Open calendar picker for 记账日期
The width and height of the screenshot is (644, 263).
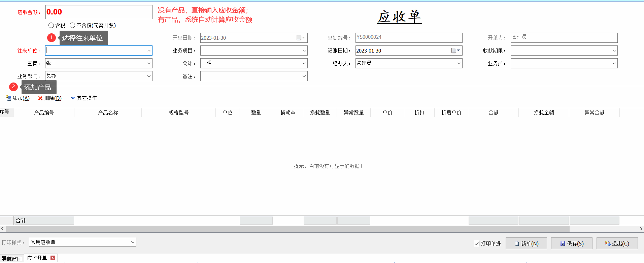tap(455, 51)
